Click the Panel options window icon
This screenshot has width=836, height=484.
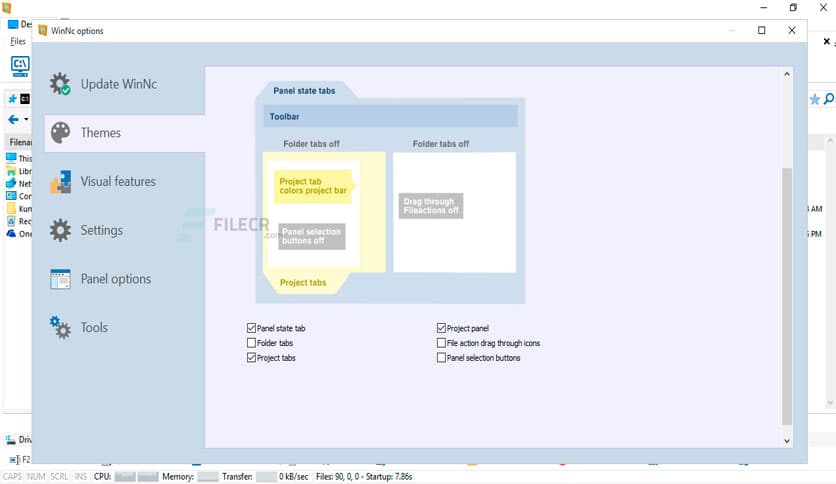tap(61, 279)
